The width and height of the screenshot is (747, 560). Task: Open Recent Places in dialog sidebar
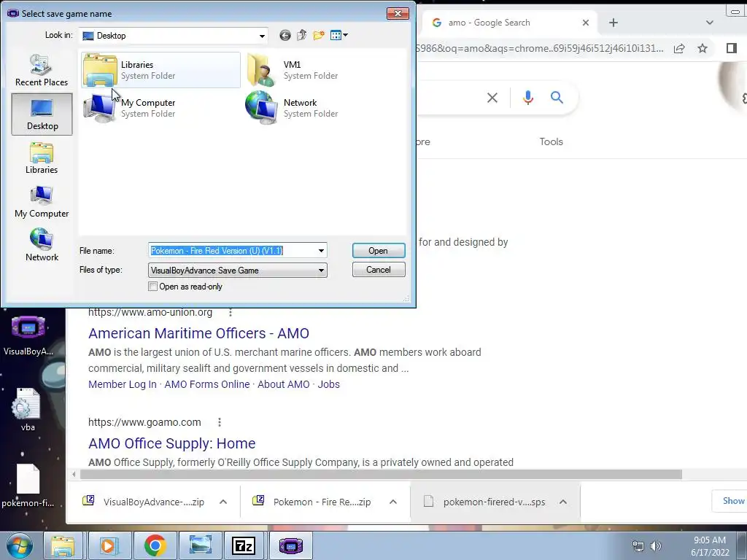pyautogui.click(x=42, y=70)
